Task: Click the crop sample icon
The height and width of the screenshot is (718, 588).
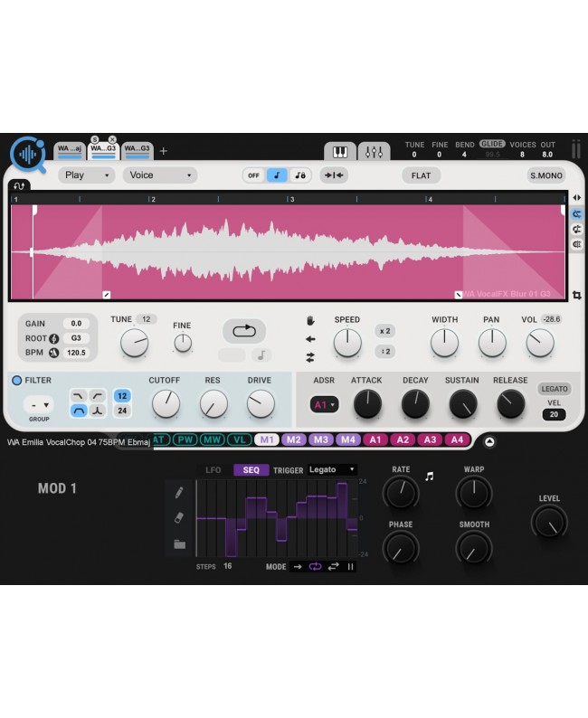Action: (x=577, y=296)
